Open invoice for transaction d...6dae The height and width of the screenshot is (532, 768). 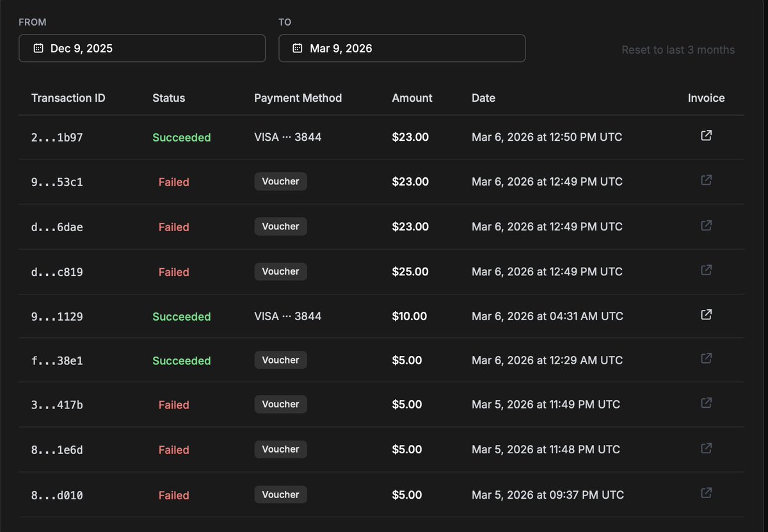pos(707,225)
